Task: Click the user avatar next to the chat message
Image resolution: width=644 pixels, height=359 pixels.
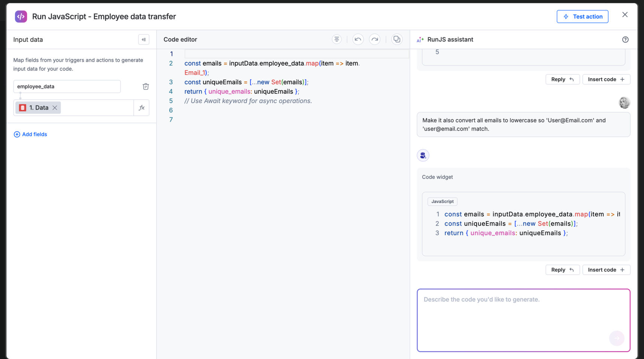Action: tap(624, 103)
